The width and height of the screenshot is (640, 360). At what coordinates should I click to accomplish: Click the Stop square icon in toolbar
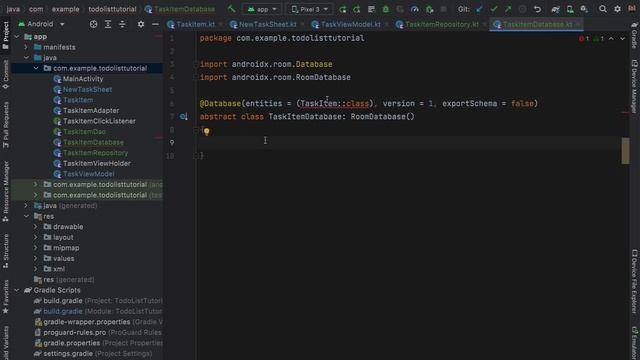(444, 9)
